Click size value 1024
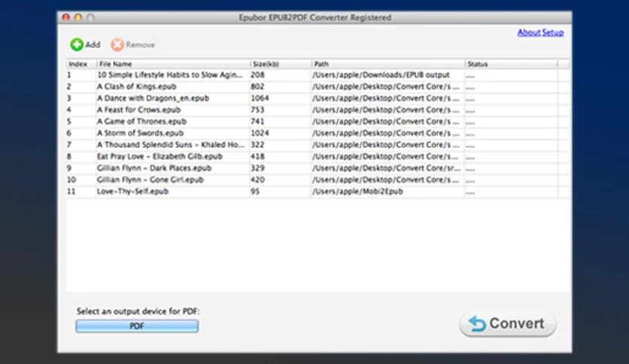629x364 pixels. pyautogui.click(x=260, y=133)
